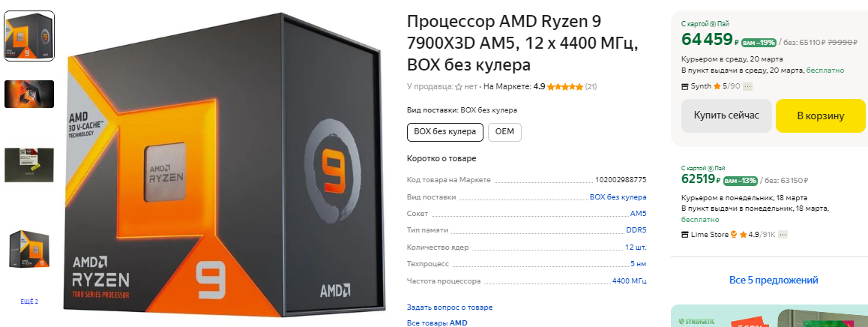Click Lime Store's orange verified badge icon
Image resolution: width=868 pixels, height=327 pixels.
734,235
